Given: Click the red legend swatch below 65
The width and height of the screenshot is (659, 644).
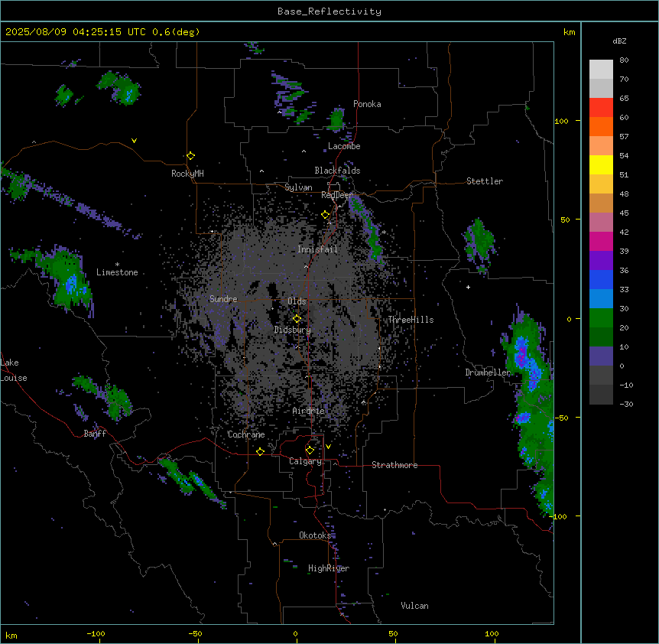Looking at the screenshot, I should pyautogui.click(x=601, y=108).
